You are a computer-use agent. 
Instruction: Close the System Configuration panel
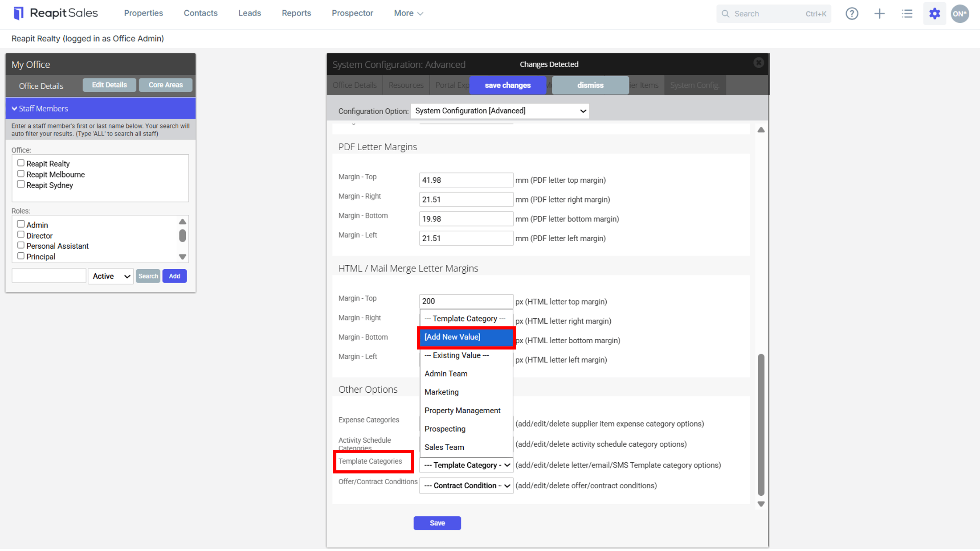(x=758, y=63)
